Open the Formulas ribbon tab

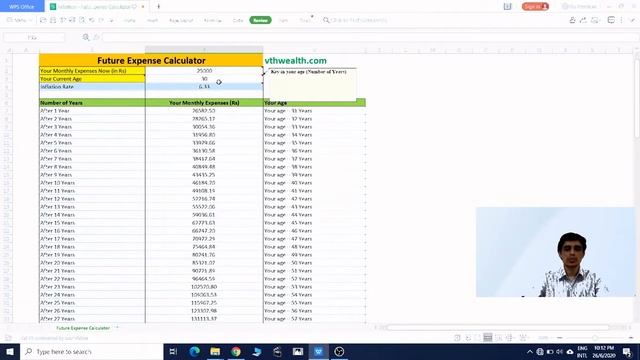pos(213,20)
